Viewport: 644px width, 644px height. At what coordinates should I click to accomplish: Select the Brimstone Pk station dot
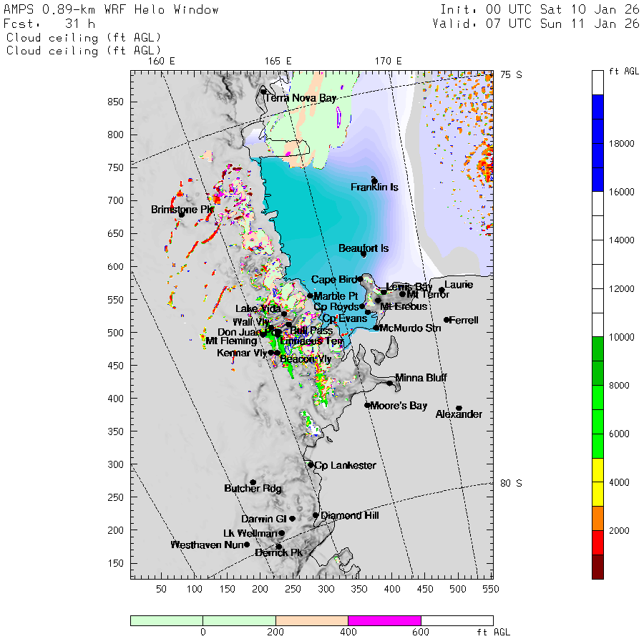pyautogui.click(x=182, y=214)
